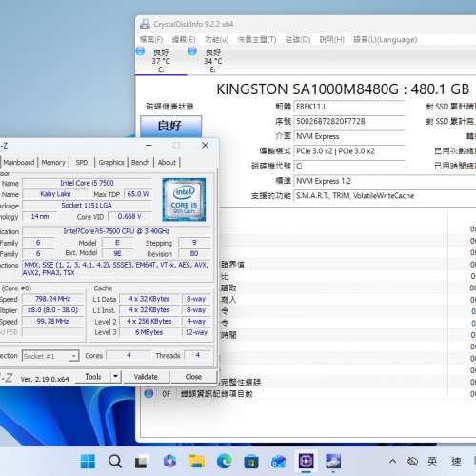The width and height of the screenshot is (476, 476).
Task: Open Microsoft Store taskbar icon
Action: click(251, 462)
